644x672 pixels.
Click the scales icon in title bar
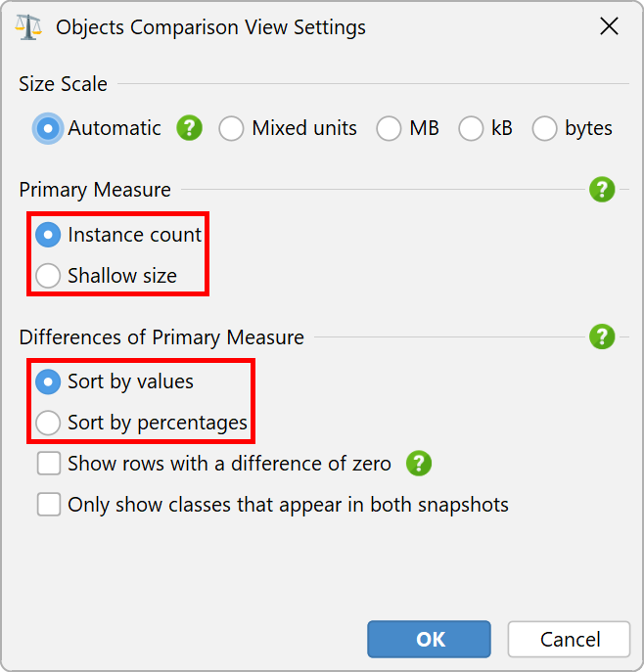28,27
